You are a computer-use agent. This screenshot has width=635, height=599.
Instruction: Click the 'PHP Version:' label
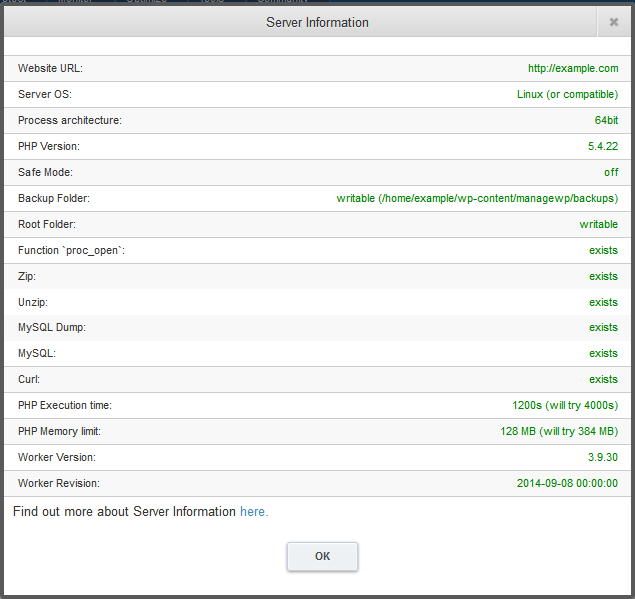[x=49, y=146]
